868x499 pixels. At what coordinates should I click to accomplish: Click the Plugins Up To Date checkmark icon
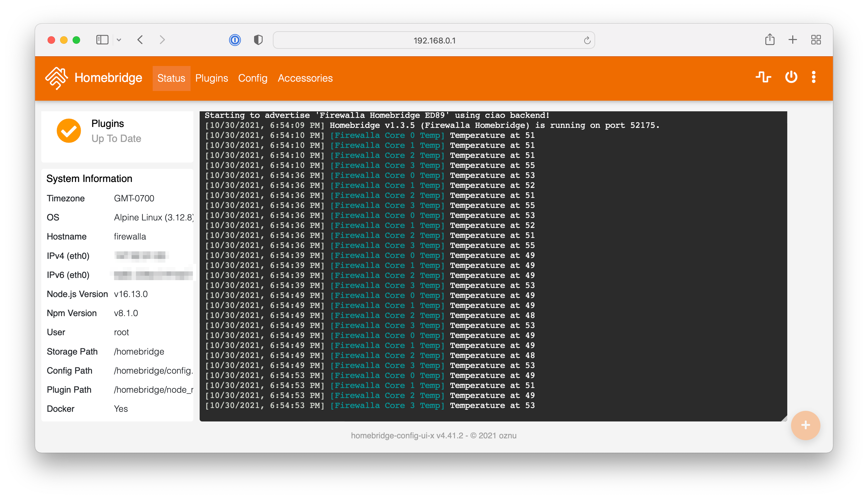click(69, 131)
